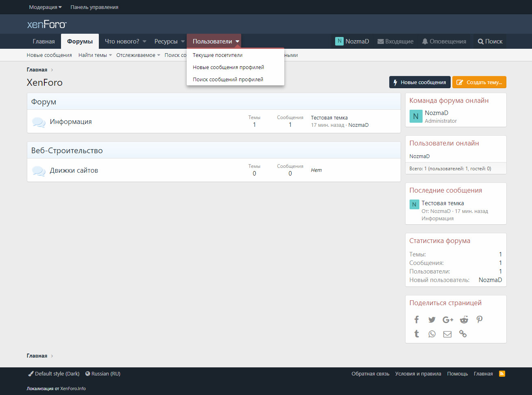Change style via Default style (Dark)
Viewport: 532px width, 395px height.
click(54, 374)
